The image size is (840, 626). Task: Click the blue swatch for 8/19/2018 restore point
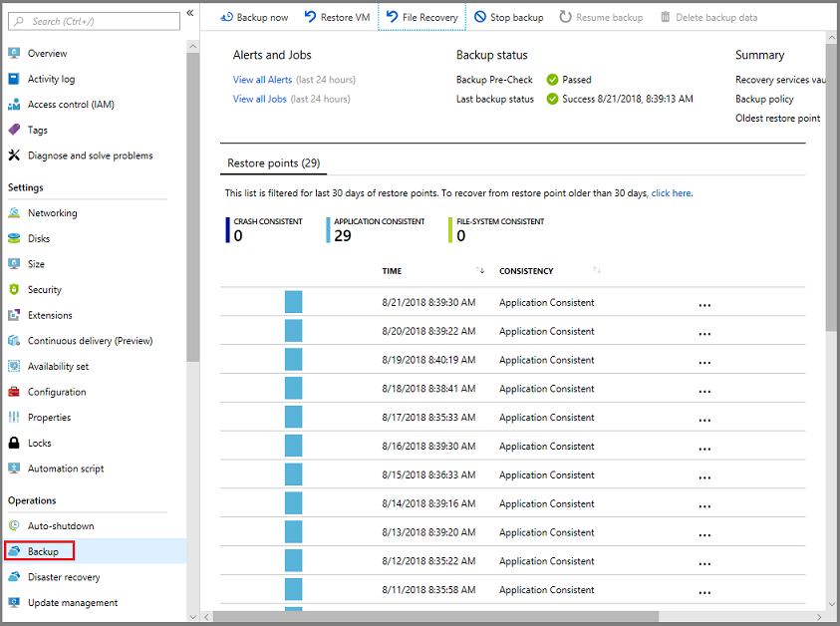click(293, 360)
